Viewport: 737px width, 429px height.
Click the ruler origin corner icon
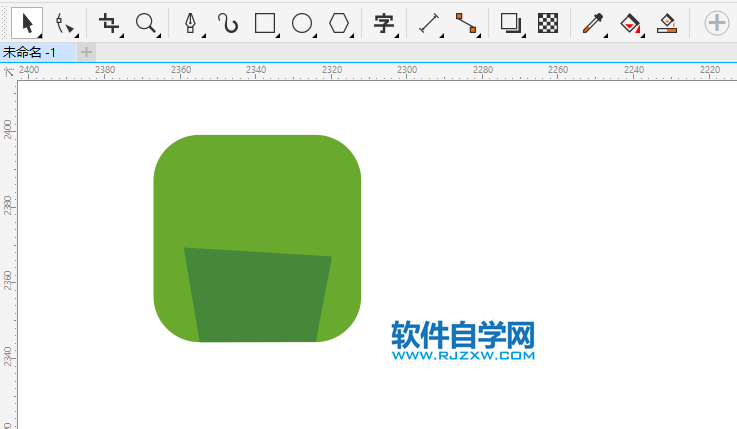(8, 72)
